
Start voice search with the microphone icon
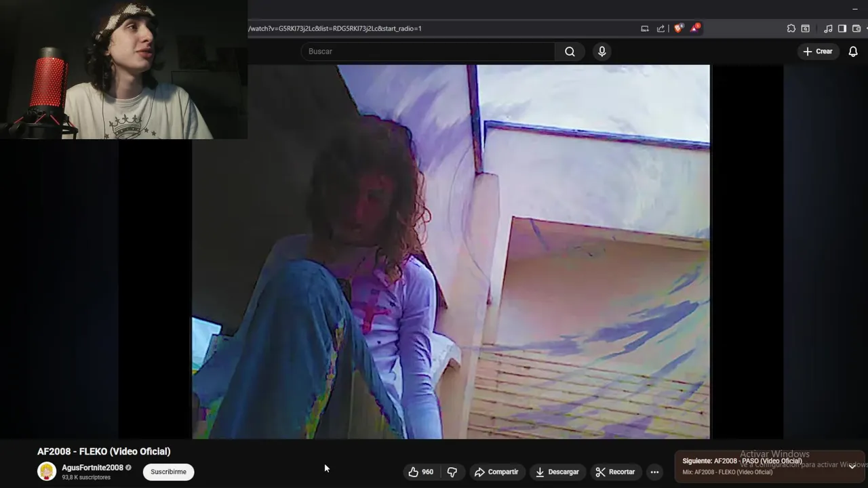[601, 52]
